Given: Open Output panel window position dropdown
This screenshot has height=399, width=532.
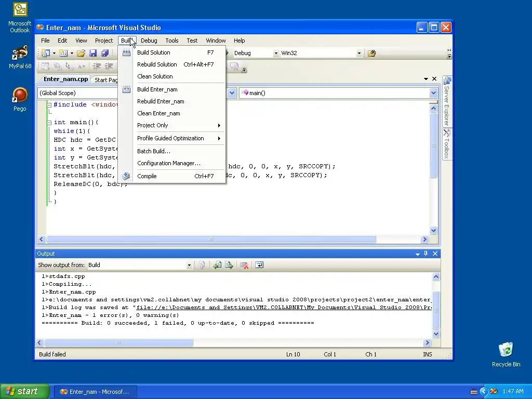Looking at the screenshot, I should 418,254.
